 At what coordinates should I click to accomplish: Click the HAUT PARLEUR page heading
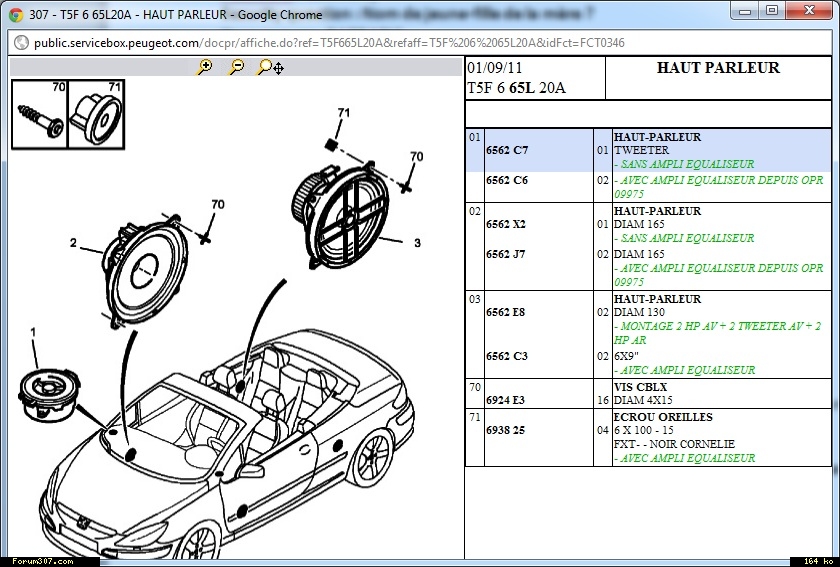718,68
